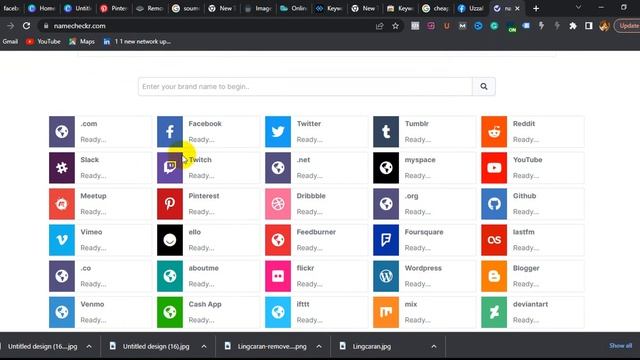Click the deviantart green icon

coord(494,312)
